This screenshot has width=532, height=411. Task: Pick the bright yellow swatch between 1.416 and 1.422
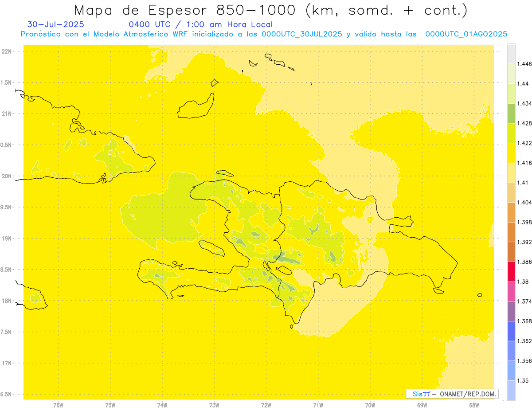click(x=511, y=153)
